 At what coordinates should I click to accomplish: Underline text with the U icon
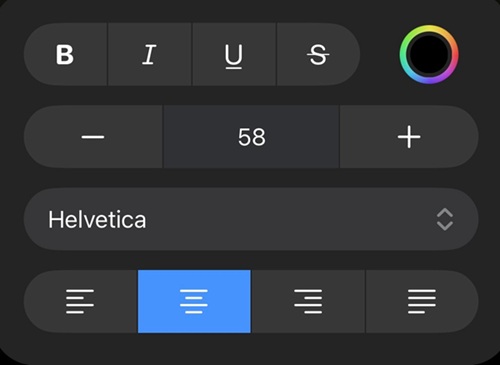point(234,54)
